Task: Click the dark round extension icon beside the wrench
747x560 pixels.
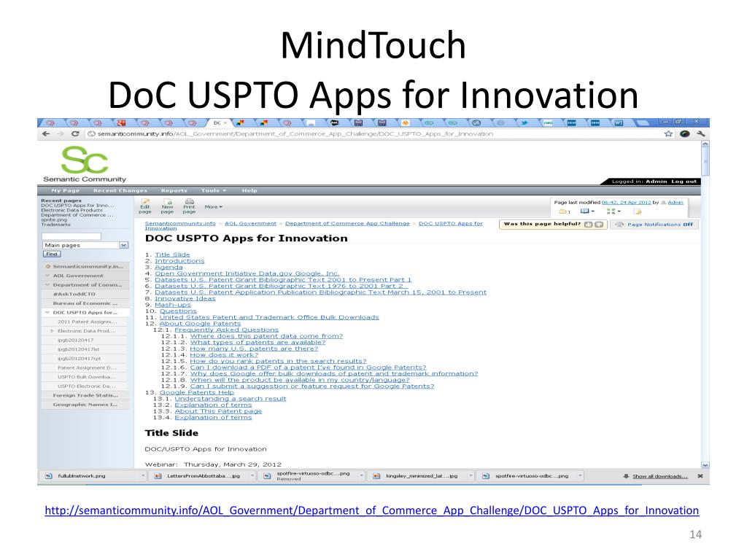Action: pos(685,134)
